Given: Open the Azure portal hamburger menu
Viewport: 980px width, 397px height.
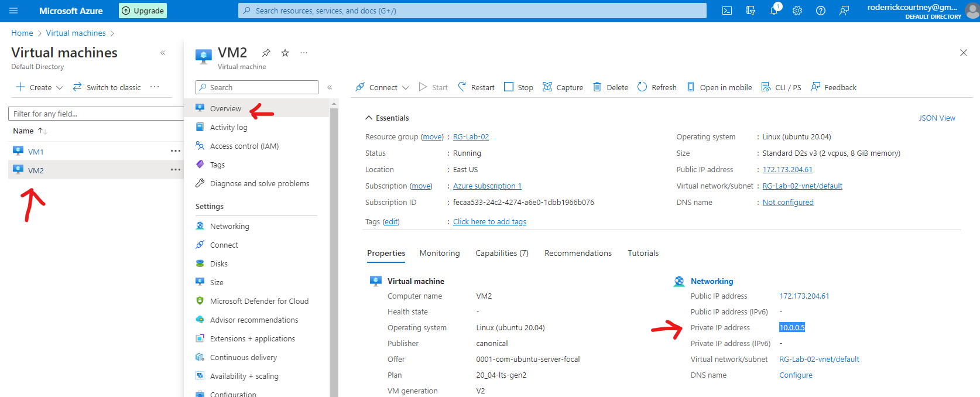Looking at the screenshot, I should [13, 11].
